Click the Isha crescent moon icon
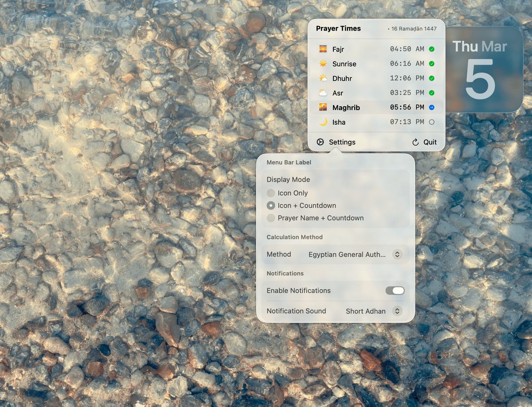 (323, 122)
